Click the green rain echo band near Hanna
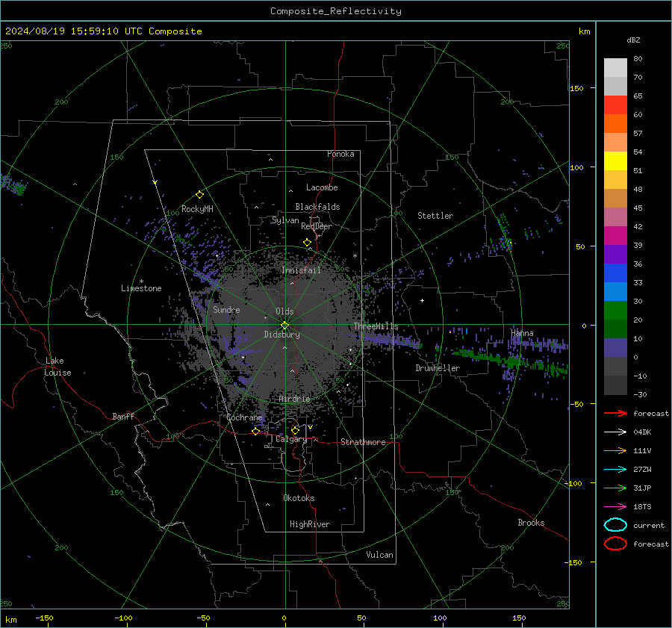Screen dimensions: 672x628 510,361
